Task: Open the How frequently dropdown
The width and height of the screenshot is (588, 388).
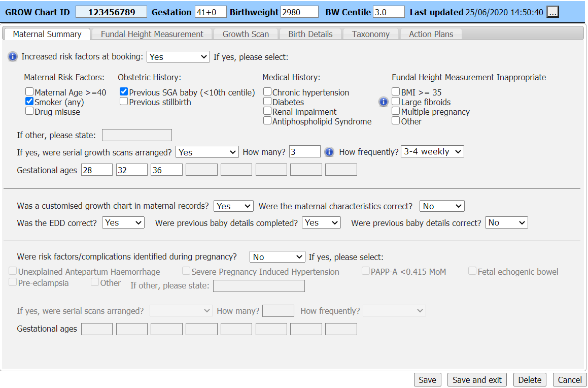Action: point(432,151)
